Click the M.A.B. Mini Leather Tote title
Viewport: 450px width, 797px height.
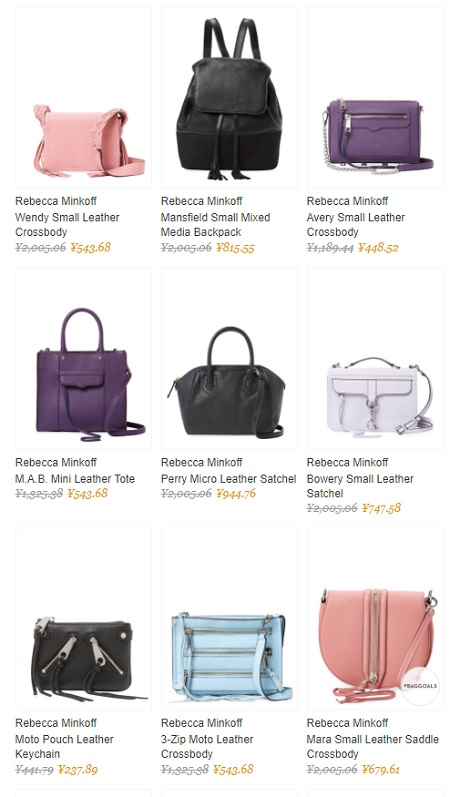(75, 479)
